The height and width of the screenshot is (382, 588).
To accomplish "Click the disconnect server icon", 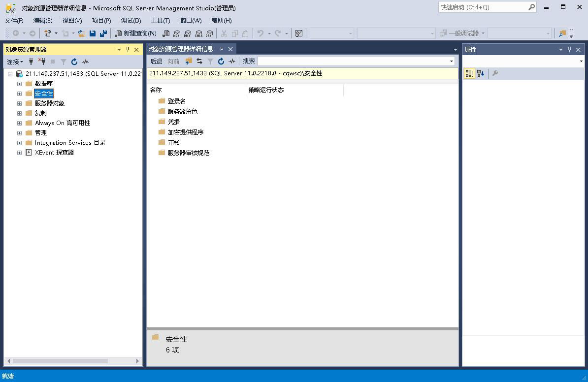I will 43,61.
